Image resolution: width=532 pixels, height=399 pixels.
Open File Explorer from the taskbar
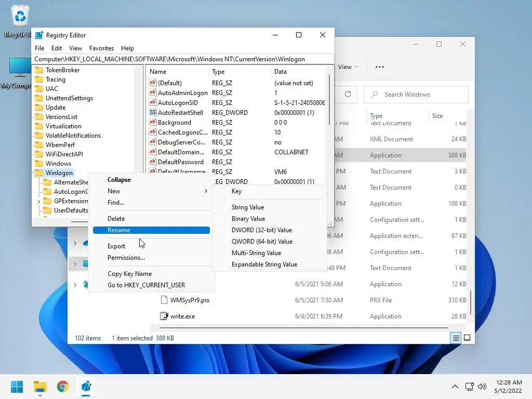click(x=39, y=387)
